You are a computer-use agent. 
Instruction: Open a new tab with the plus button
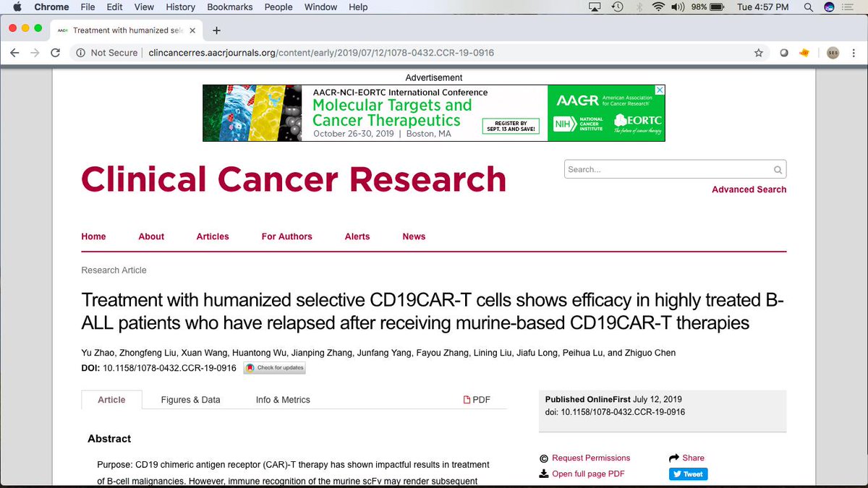click(x=216, y=30)
